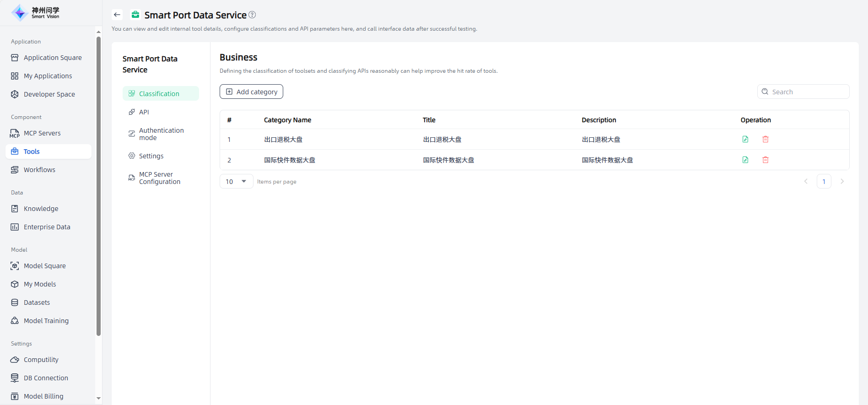Viewport: 868px width, 405px height.
Task: Click the back arrow beside Smart Port Data Service
Action: (x=117, y=15)
